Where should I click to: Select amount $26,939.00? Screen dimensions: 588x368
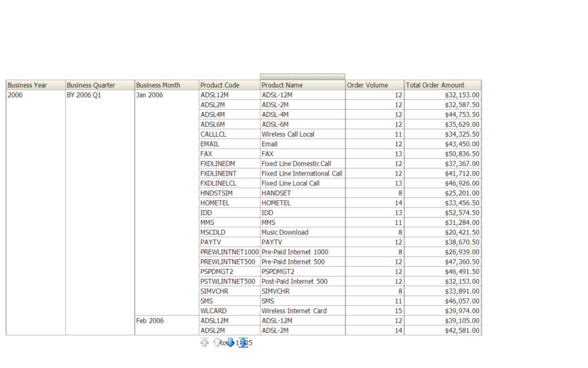(462, 252)
